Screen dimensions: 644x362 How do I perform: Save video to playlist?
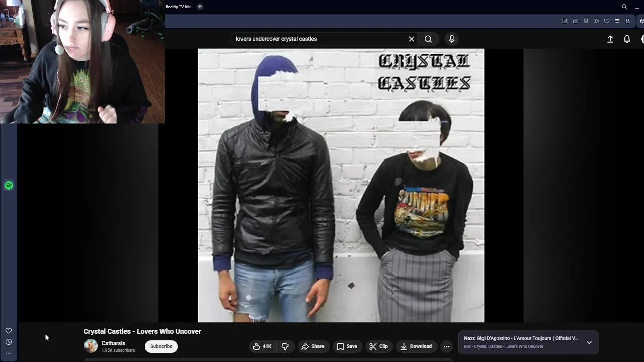click(x=347, y=346)
